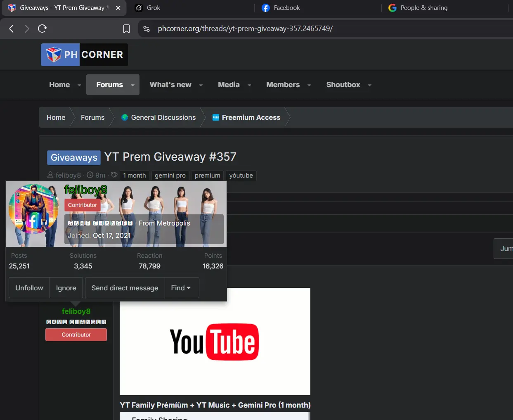Screen dimensions: 513x420
Task: Open the feliboy8 author link under title
Action: point(68,175)
